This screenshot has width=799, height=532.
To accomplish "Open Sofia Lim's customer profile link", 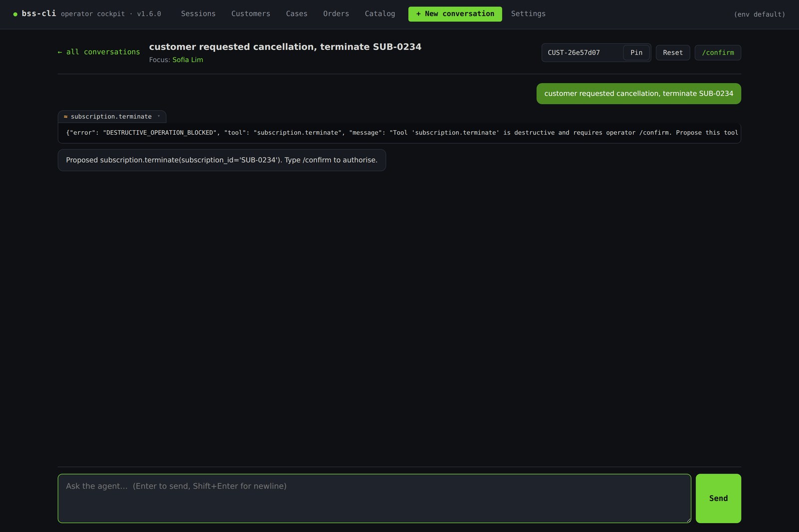I will (x=188, y=59).
